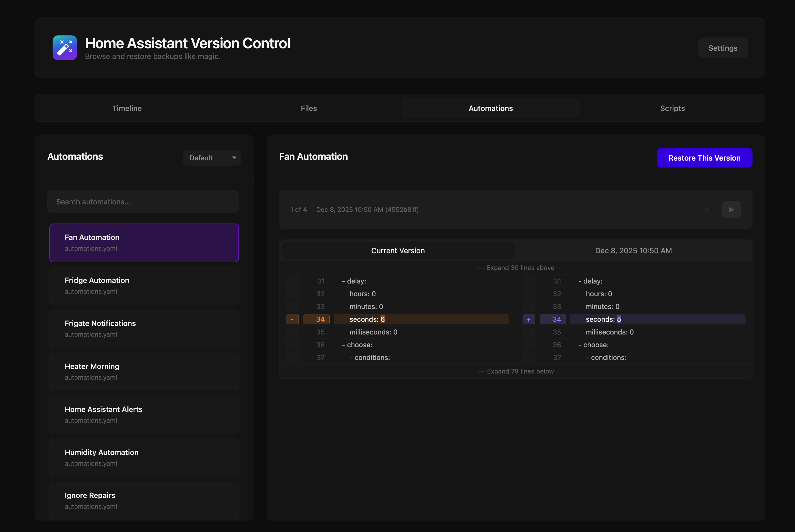Click the Restore This Version button
The image size is (795, 532).
[704, 157]
